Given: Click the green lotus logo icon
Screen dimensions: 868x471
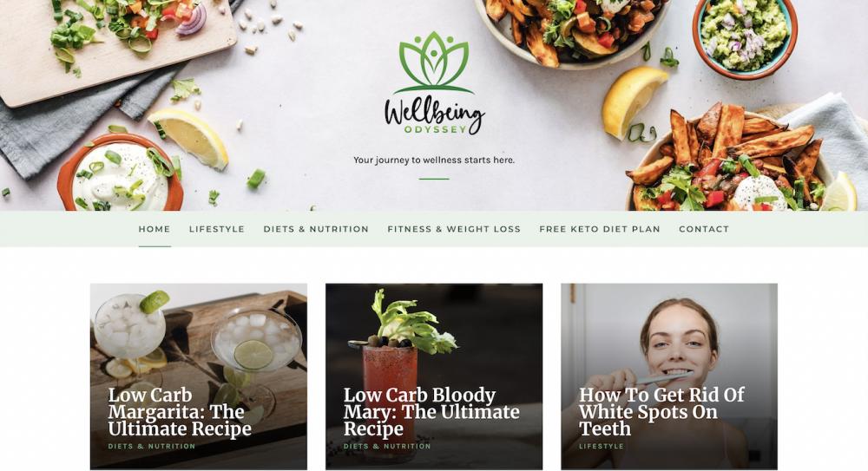Looking at the screenshot, I should pyautogui.click(x=434, y=62).
